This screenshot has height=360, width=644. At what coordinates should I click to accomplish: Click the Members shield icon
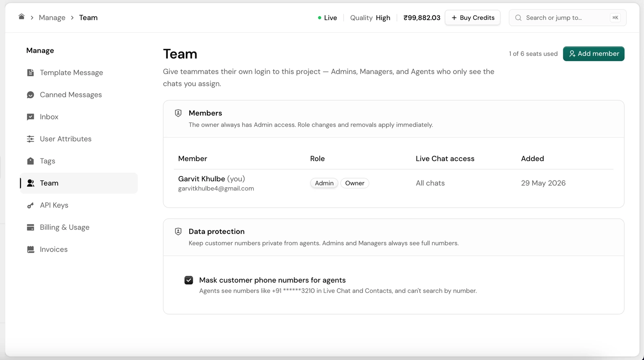(178, 113)
